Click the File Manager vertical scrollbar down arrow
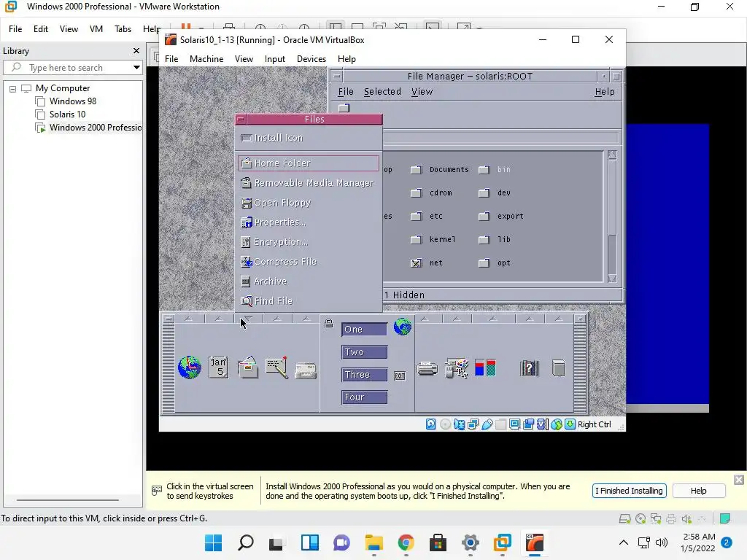747x560 pixels. pos(612,279)
